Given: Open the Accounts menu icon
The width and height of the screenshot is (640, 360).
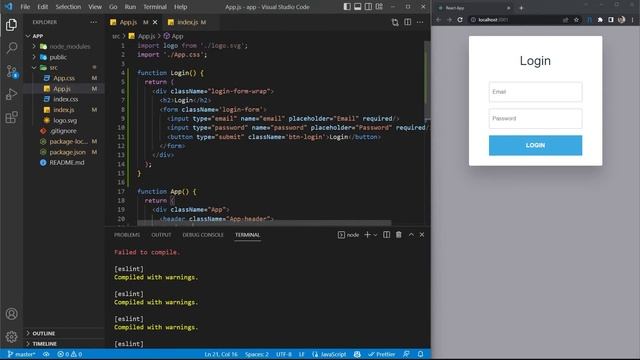Looking at the screenshot, I should (x=11, y=314).
